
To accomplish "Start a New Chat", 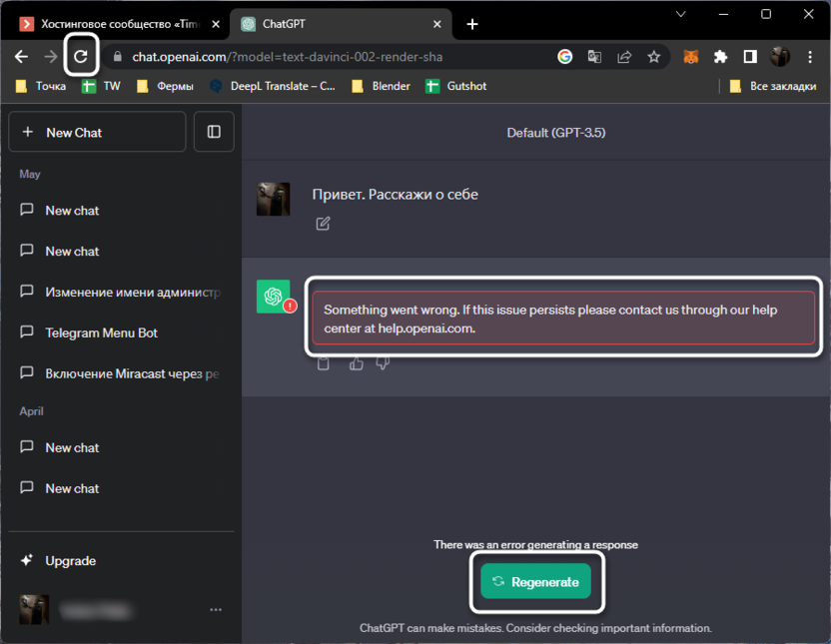I will click(x=97, y=132).
